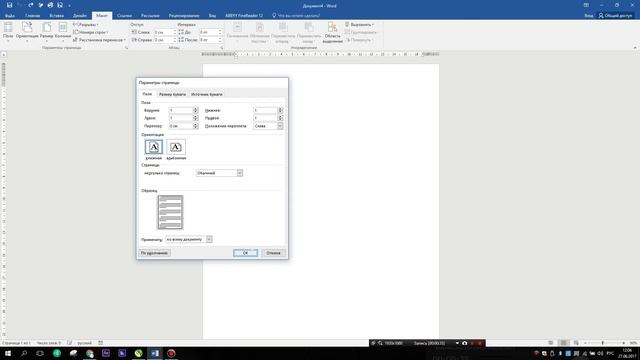Click the До spacing field in ribbon
The width and height of the screenshot is (640, 360).
(x=210, y=32)
